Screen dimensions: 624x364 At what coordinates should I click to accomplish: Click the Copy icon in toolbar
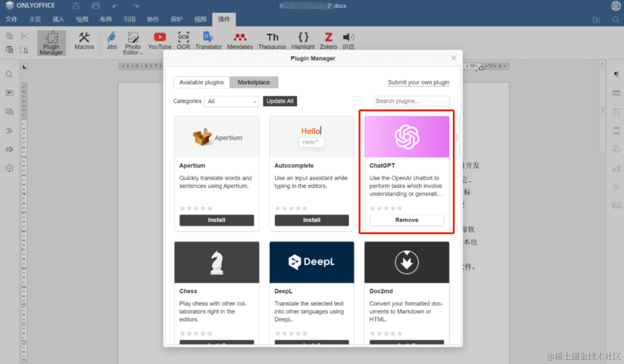click(9, 36)
